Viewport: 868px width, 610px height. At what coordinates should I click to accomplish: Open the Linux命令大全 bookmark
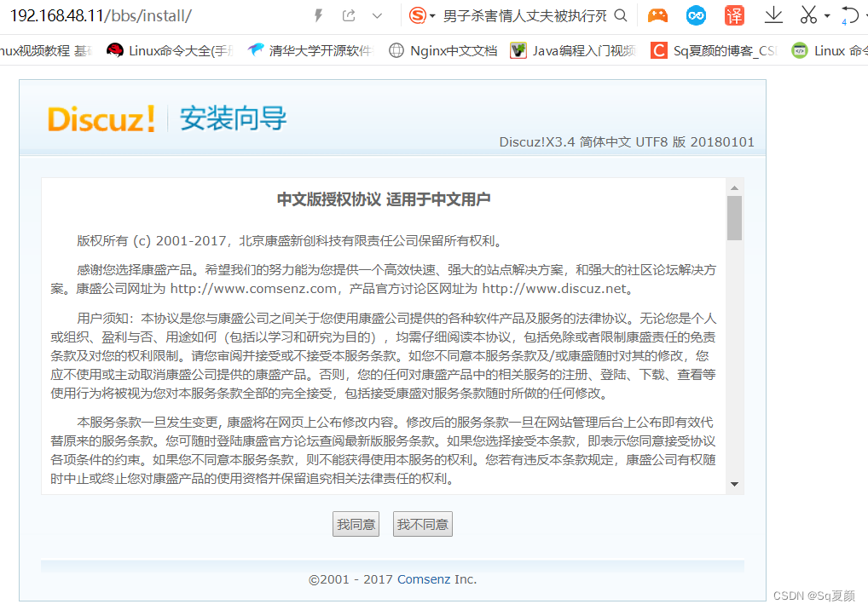(170, 51)
